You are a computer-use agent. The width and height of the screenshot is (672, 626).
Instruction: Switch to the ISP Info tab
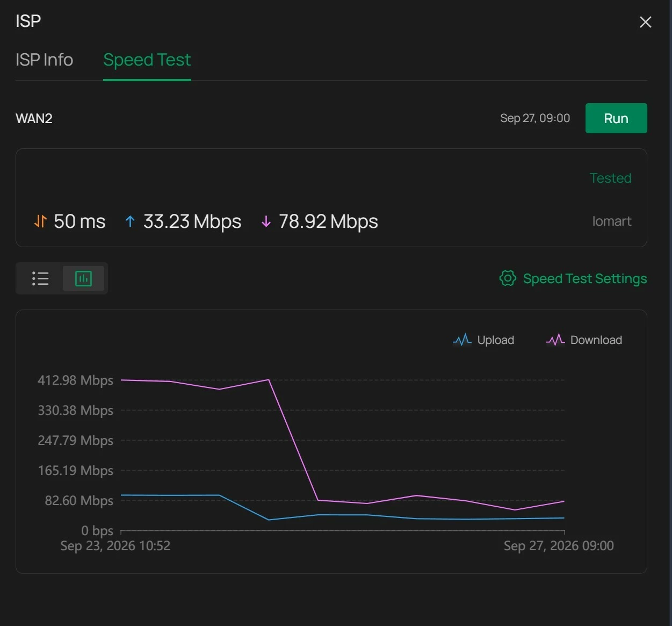tap(44, 60)
